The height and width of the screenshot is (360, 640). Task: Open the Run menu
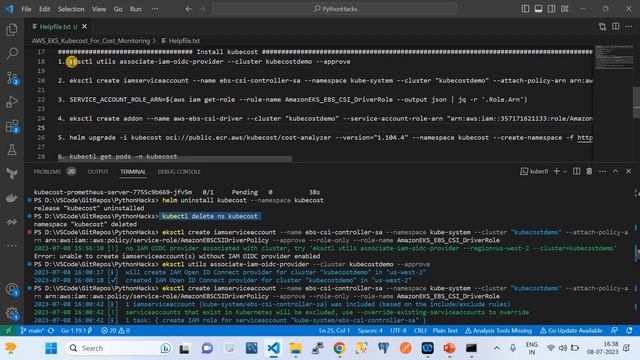click(136, 9)
